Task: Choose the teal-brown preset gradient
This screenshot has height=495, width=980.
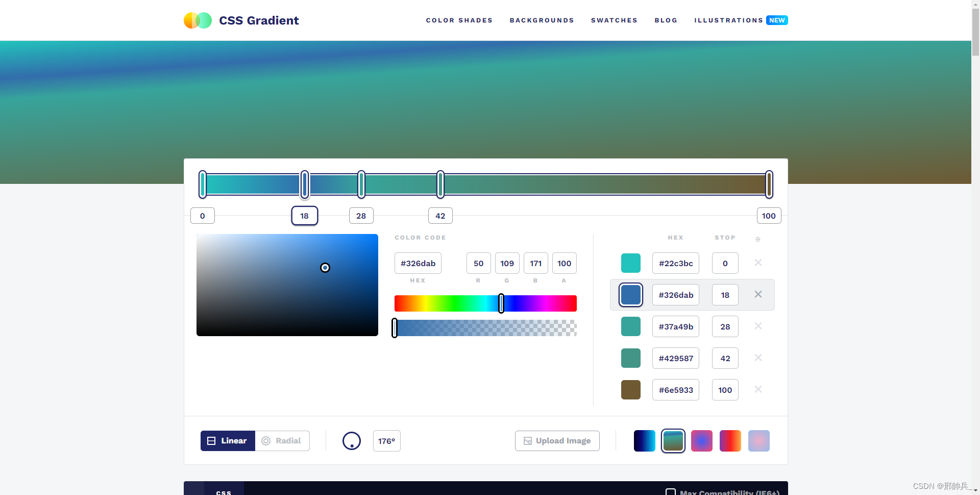Action: (x=673, y=441)
